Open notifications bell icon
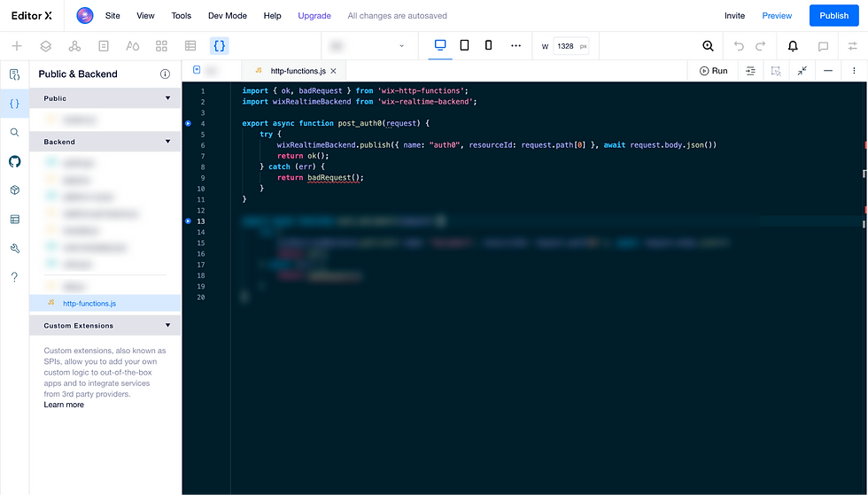This screenshot has width=868, height=495. [793, 46]
